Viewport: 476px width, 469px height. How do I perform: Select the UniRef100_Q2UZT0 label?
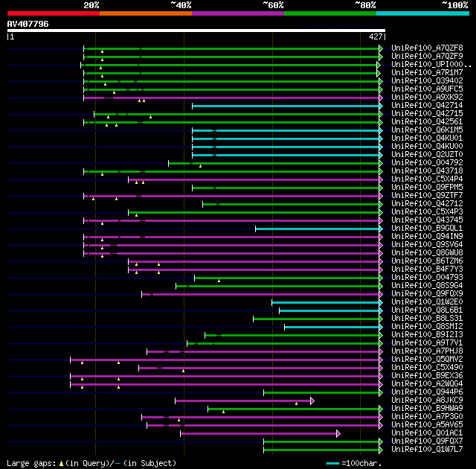pyautogui.click(x=427, y=155)
